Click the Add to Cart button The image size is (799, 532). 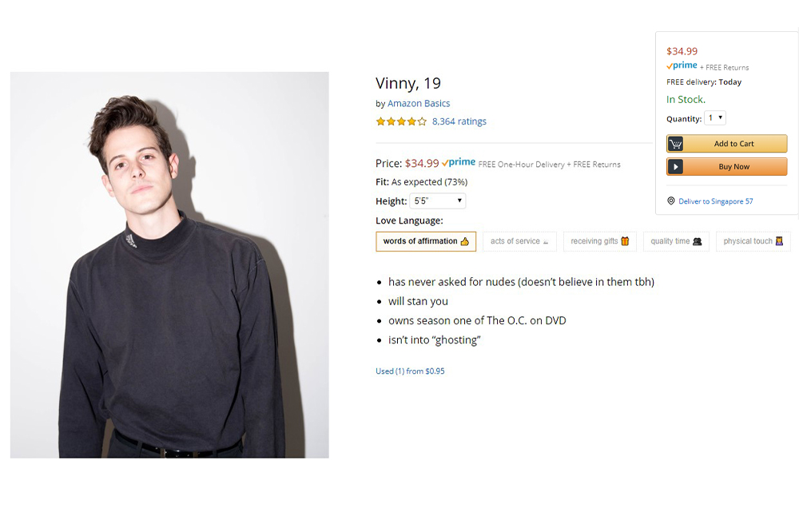pos(726,144)
